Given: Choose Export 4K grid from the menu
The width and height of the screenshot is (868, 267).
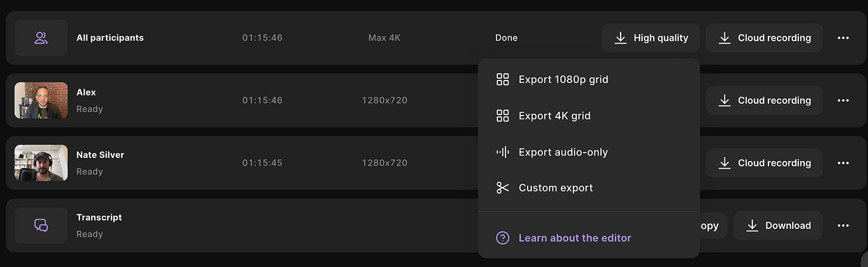Looking at the screenshot, I should pos(554,116).
